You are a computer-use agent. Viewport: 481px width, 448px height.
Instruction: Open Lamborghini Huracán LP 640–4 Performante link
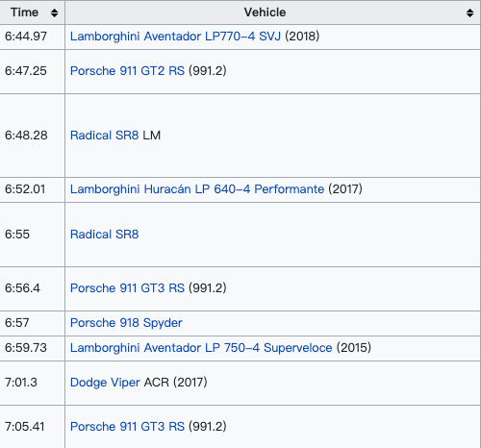click(197, 189)
